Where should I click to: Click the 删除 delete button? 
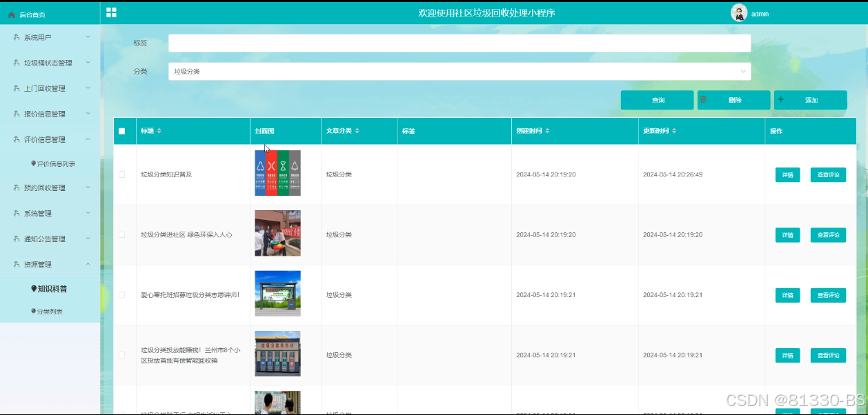[x=733, y=100]
